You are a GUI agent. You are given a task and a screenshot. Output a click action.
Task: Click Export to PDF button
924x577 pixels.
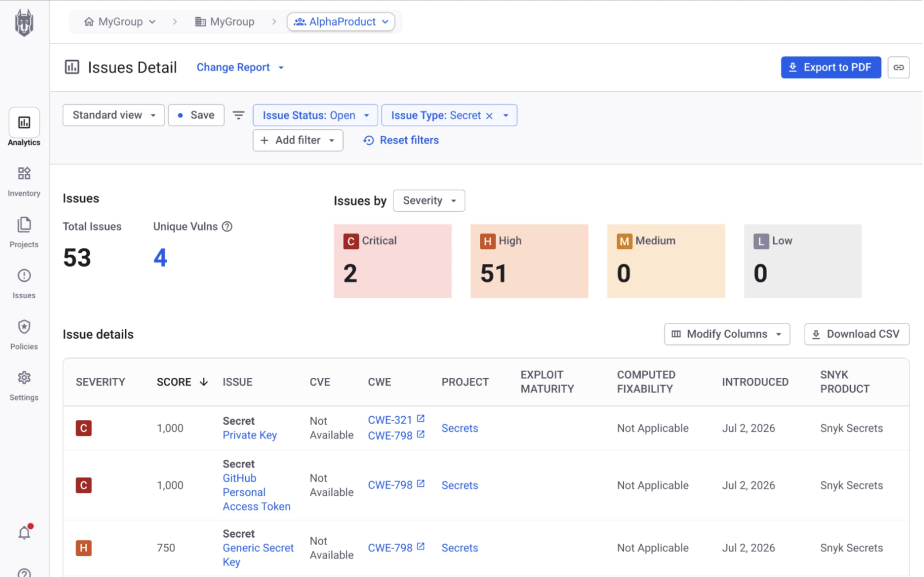coord(832,68)
